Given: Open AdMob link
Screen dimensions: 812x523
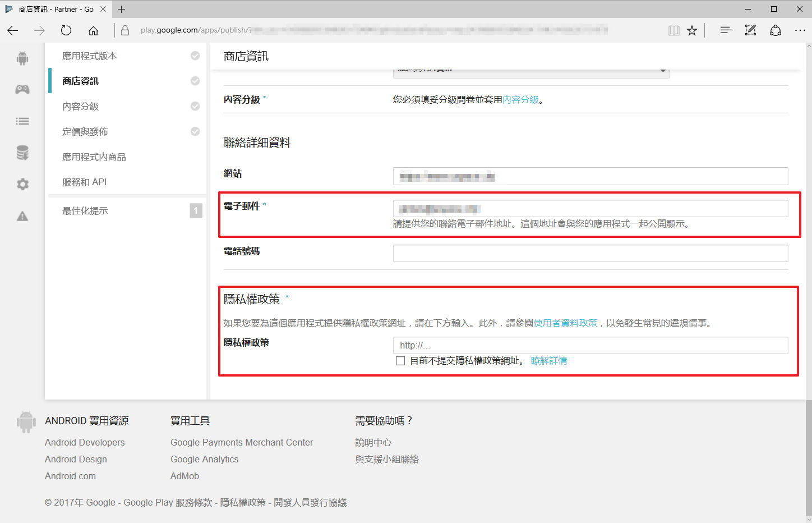Looking at the screenshot, I should tap(184, 476).
